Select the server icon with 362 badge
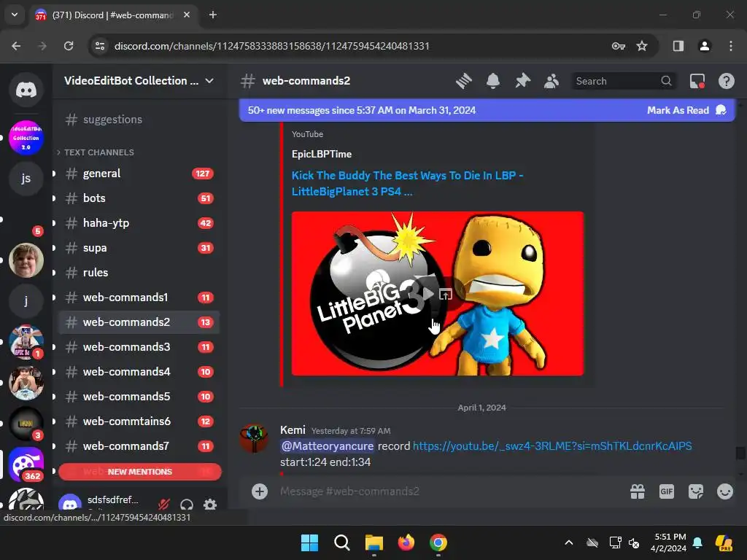This screenshot has width=747, height=560. pyautogui.click(x=26, y=464)
